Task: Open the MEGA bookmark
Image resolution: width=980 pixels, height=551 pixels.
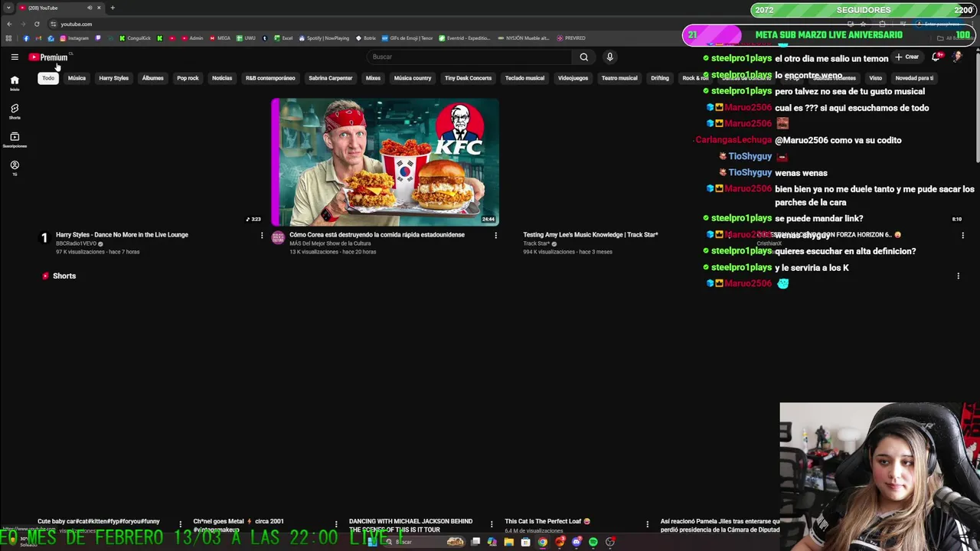Action: pyautogui.click(x=219, y=38)
